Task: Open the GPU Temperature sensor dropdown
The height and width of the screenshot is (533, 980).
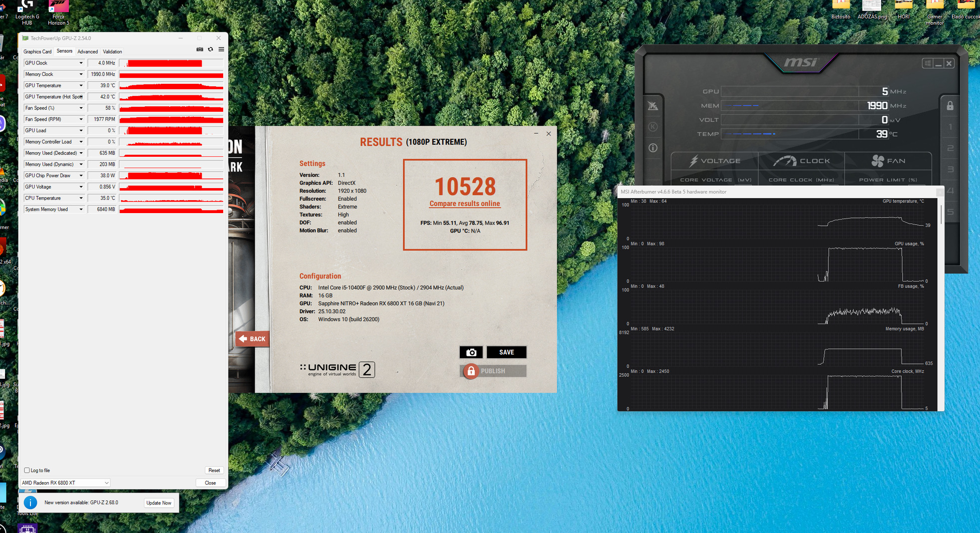Action: [81, 85]
